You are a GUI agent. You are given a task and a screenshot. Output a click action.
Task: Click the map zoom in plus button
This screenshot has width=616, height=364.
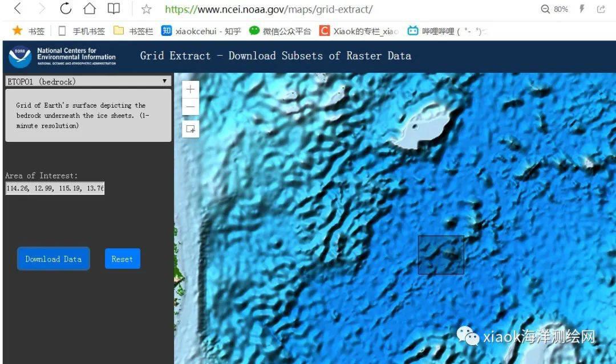191,89
